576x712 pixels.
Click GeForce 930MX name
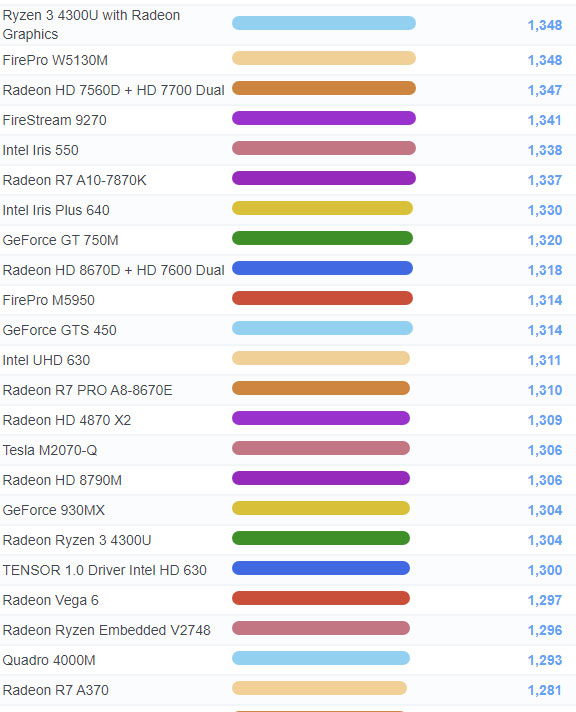point(54,509)
